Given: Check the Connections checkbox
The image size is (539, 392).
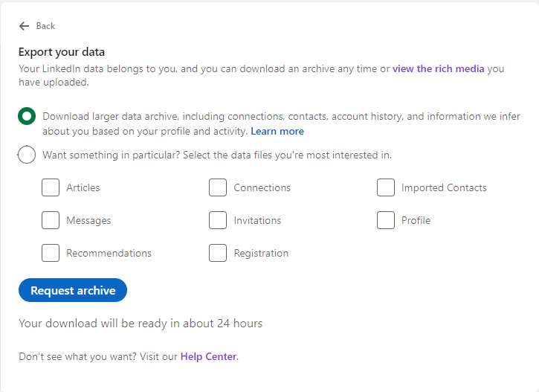Looking at the screenshot, I should pyautogui.click(x=218, y=187).
